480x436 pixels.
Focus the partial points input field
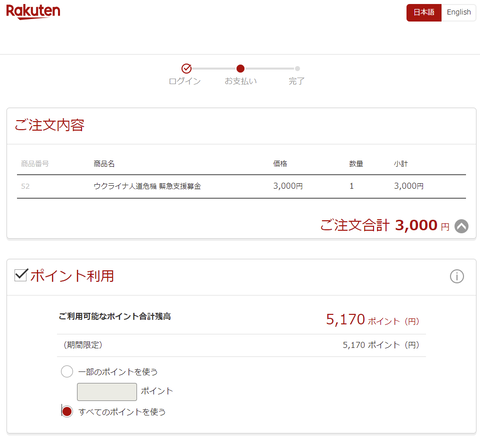(x=107, y=392)
